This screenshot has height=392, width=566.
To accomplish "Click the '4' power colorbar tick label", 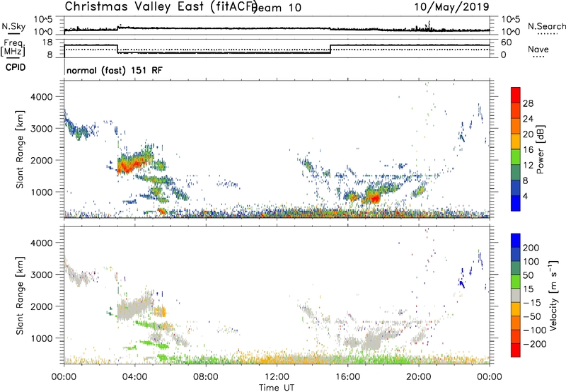I will point(525,196).
